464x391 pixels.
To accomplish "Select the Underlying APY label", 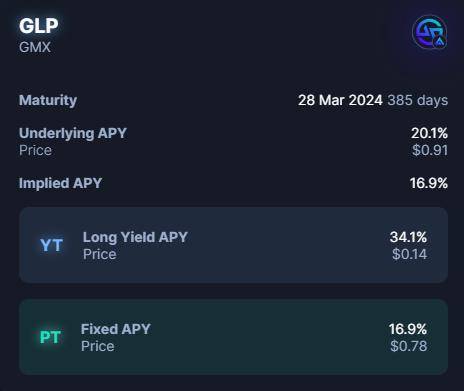I will click(73, 133).
